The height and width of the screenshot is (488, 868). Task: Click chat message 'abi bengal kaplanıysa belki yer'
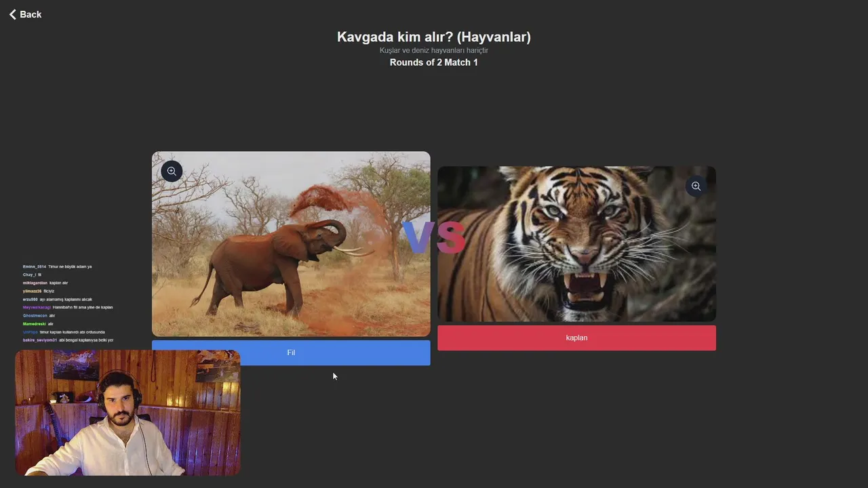(x=86, y=340)
